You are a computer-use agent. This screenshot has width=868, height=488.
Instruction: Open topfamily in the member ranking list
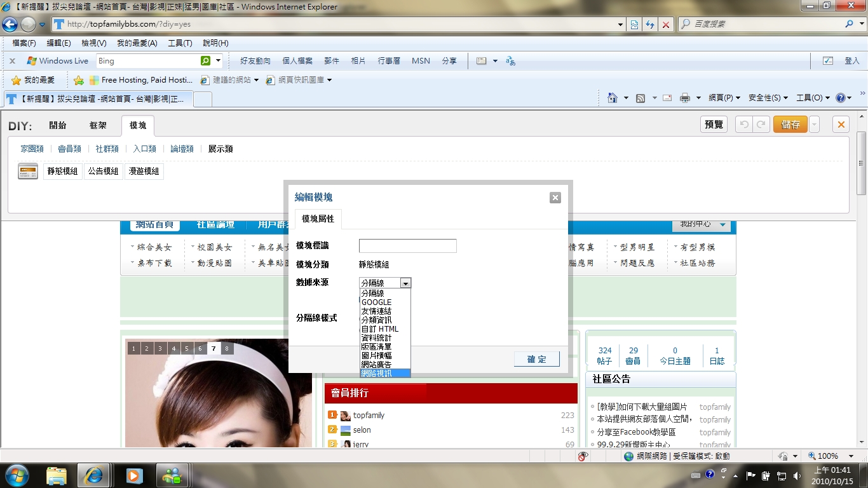tap(369, 416)
